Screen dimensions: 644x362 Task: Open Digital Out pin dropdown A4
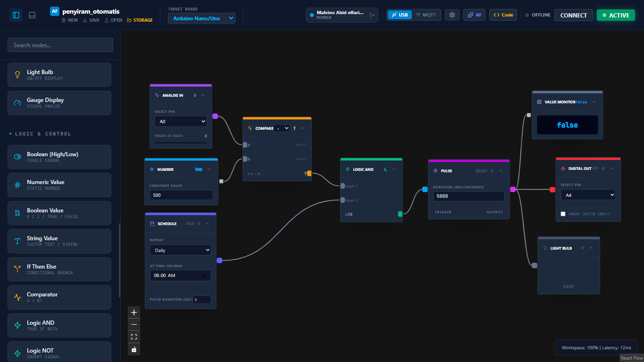coord(588,195)
